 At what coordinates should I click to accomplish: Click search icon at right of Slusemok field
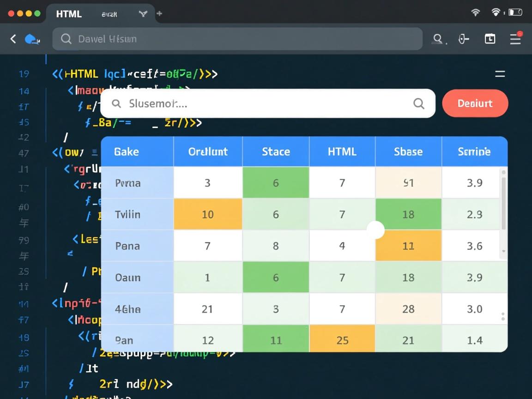tap(418, 103)
